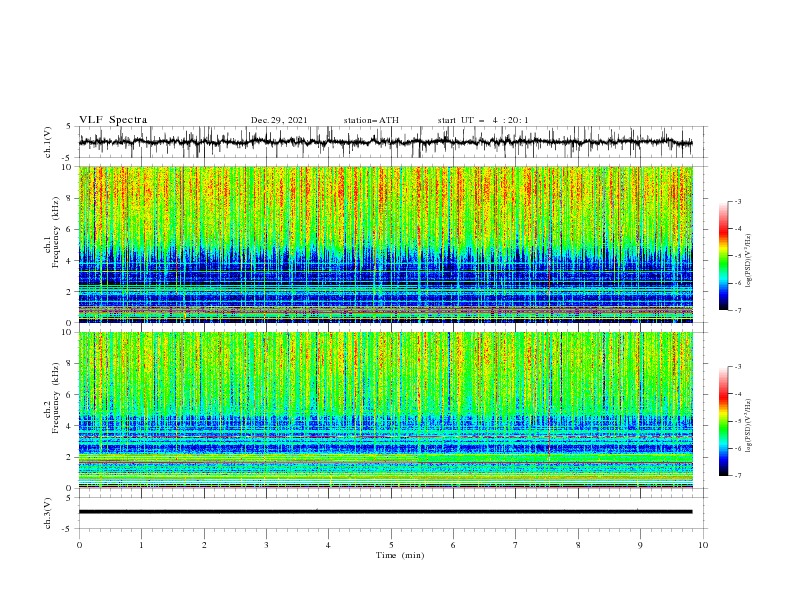Image resolution: width=792 pixels, height=612 pixels.
Task: Click the time axis tick label "1"
Action: tap(141, 545)
